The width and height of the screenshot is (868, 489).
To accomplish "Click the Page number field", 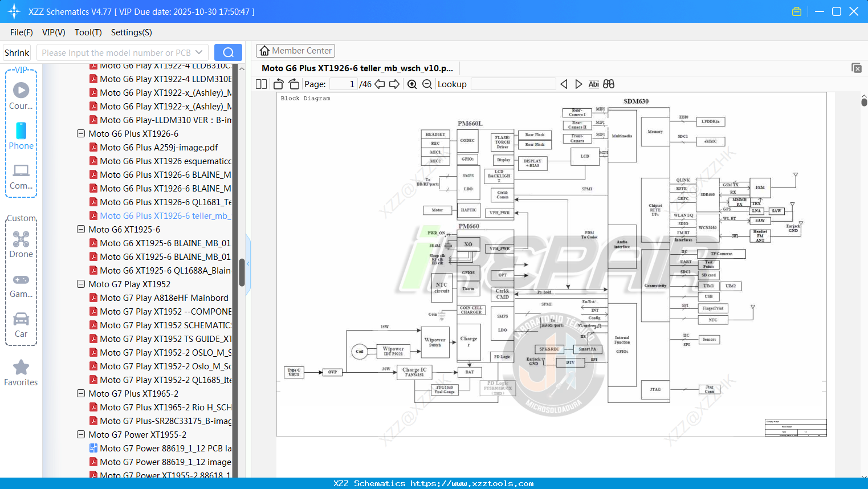I will click(x=343, y=84).
